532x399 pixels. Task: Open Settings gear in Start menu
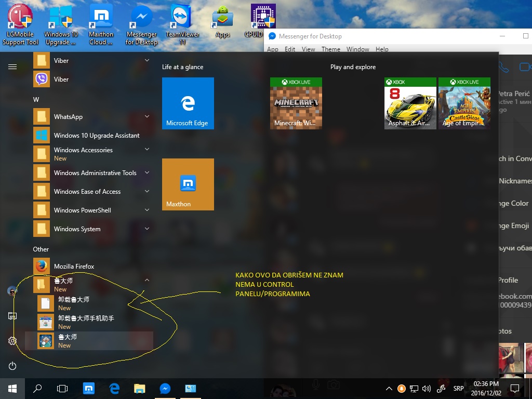pos(12,341)
